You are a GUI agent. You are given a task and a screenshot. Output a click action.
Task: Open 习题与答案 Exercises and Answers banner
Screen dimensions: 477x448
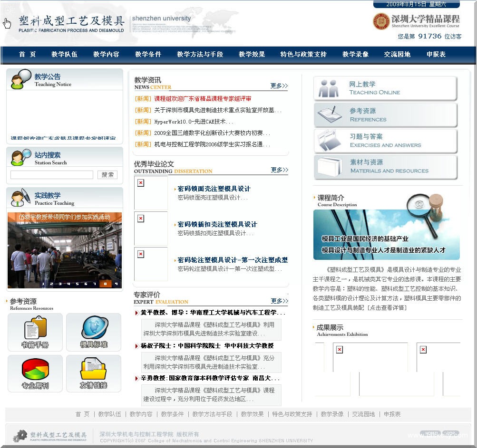point(385,141)
